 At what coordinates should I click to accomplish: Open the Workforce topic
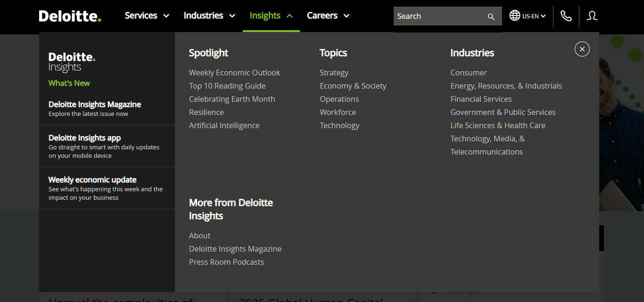pos(338,112)
